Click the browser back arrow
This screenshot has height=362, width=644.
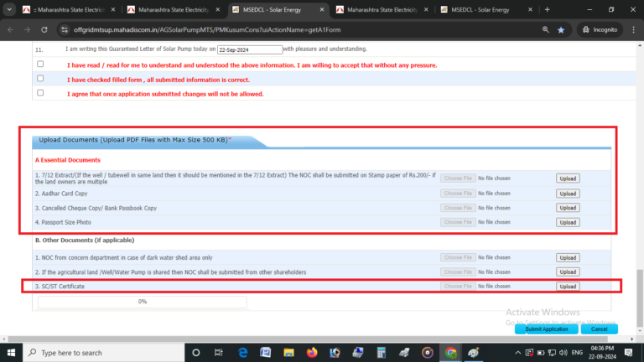pyautogui.click(x=11, y=28)
